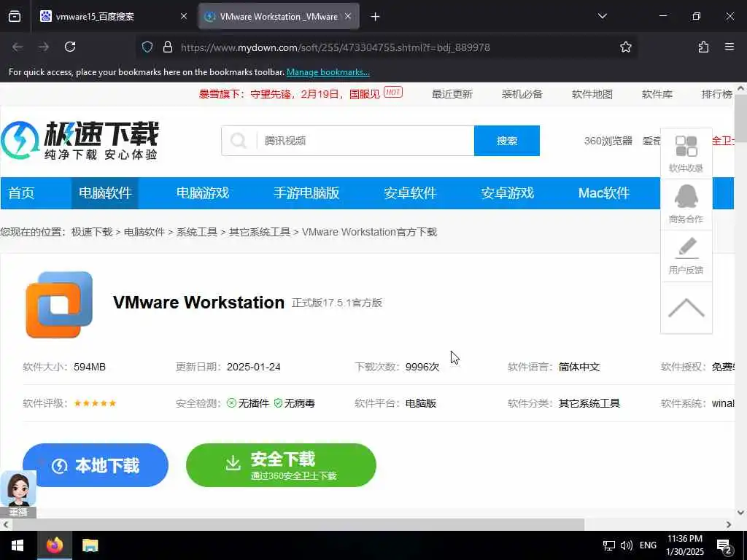The width and height of the screenshot is (747, 560).
Task: Open 其它系统工具 breadcrumb link
Action: 260,232
